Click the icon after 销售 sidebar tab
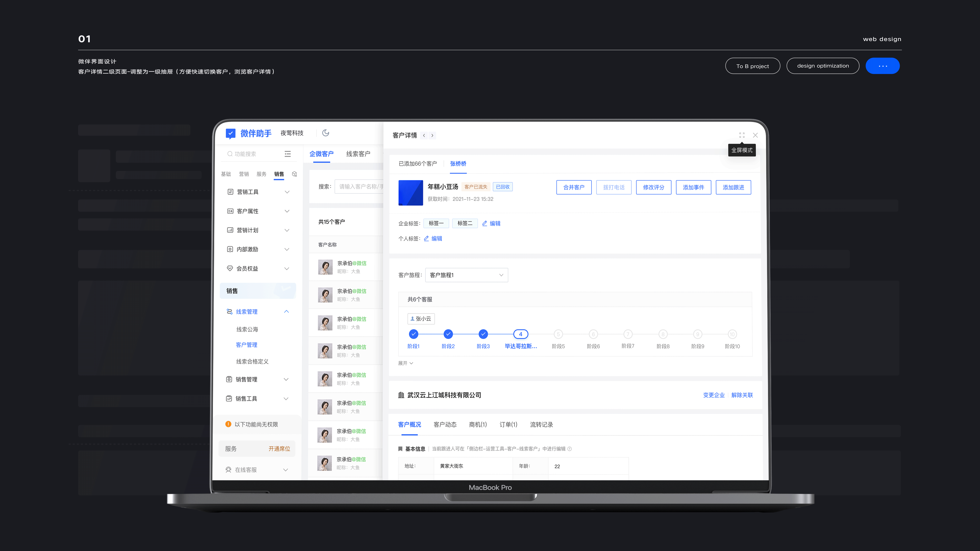Screen dimensions: 980x551 pyautogui.click(x=295, y=174)
